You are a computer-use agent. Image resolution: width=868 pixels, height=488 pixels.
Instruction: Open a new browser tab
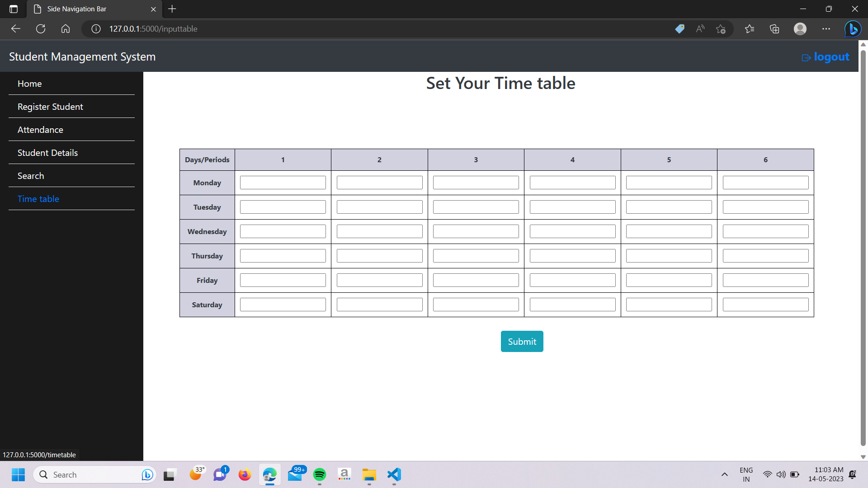click(x=172, y=9)
